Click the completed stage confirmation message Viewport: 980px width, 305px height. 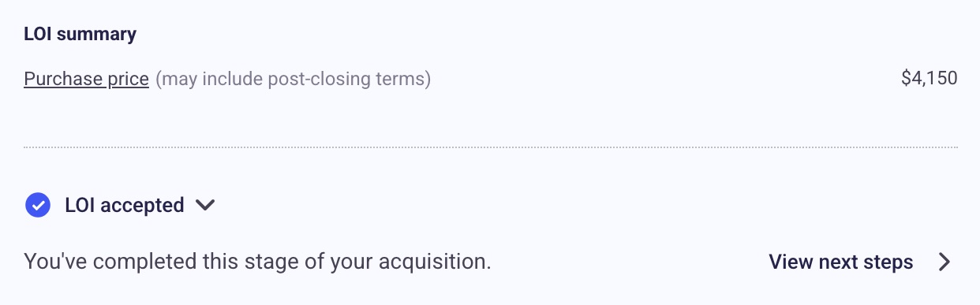click(x=258, y=262)
